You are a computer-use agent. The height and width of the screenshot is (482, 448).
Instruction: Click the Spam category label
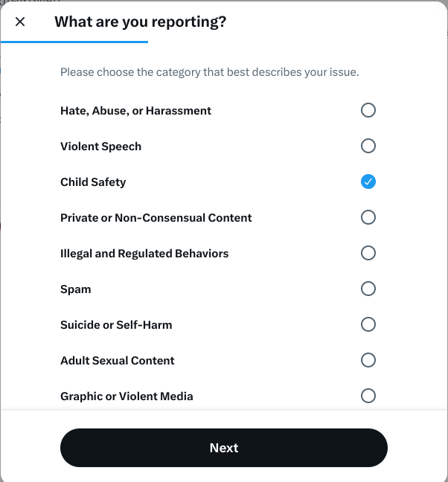click(x=75, y=289)
